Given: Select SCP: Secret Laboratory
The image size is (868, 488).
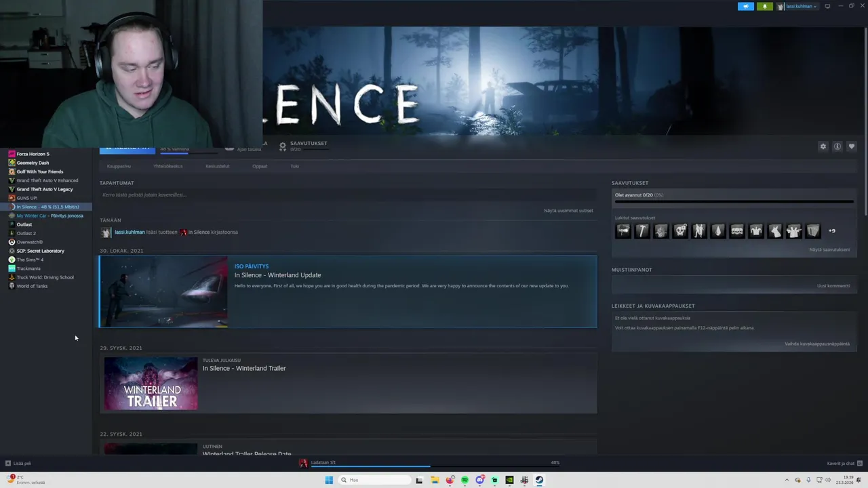Looking at the screenshot, I should (x=40, y=251).
